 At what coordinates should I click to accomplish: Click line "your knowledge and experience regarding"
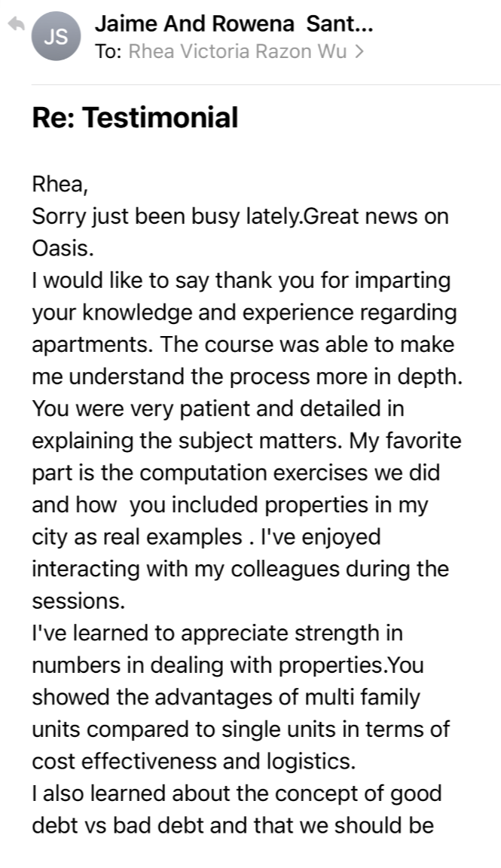pos(244,312)
